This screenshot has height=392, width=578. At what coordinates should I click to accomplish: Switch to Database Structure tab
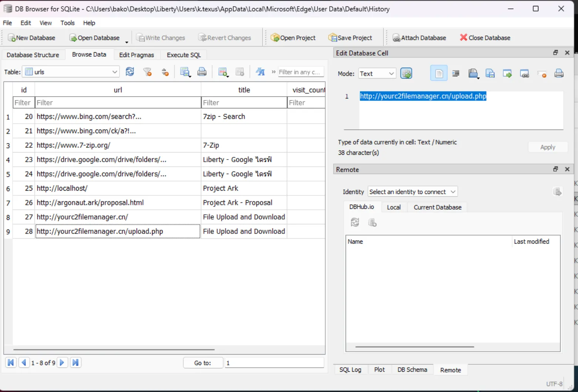[x=33, y=55]
